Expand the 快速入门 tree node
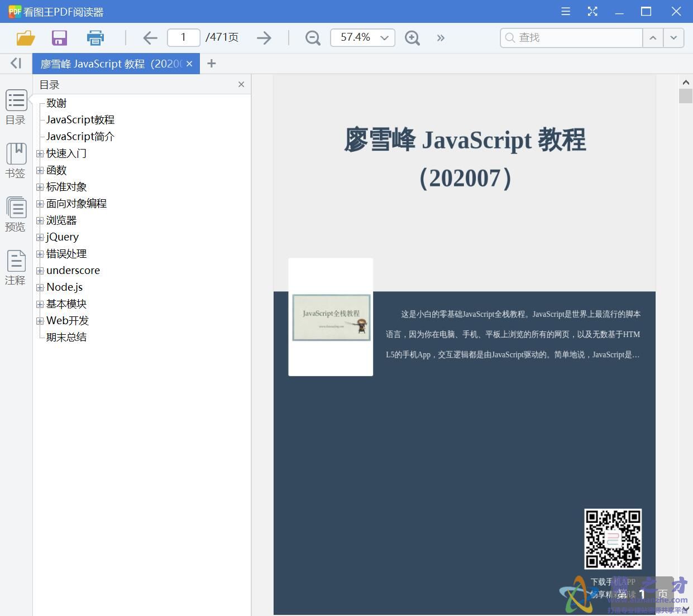Viewport: 693px width, 616px height. point(39,153)
